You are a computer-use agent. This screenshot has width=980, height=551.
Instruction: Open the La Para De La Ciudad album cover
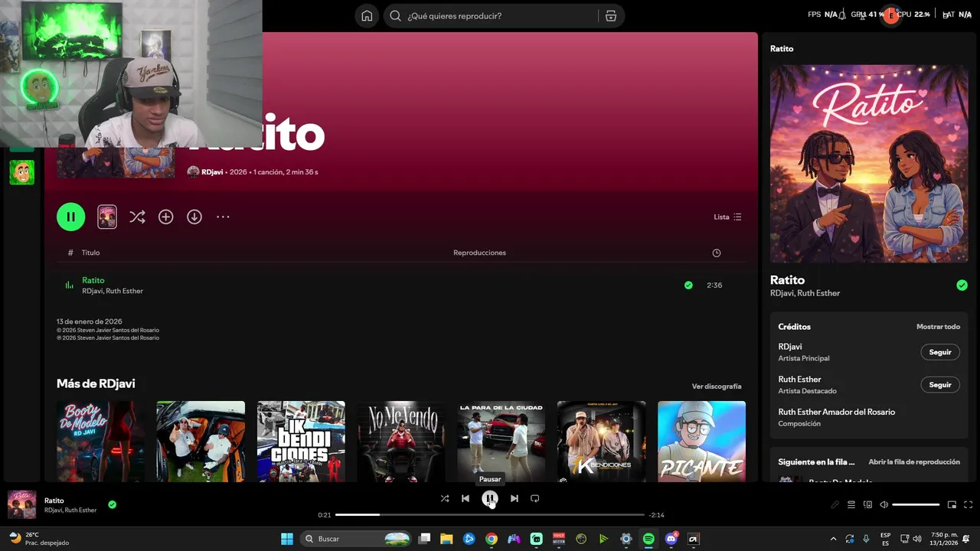click(501, 442)
